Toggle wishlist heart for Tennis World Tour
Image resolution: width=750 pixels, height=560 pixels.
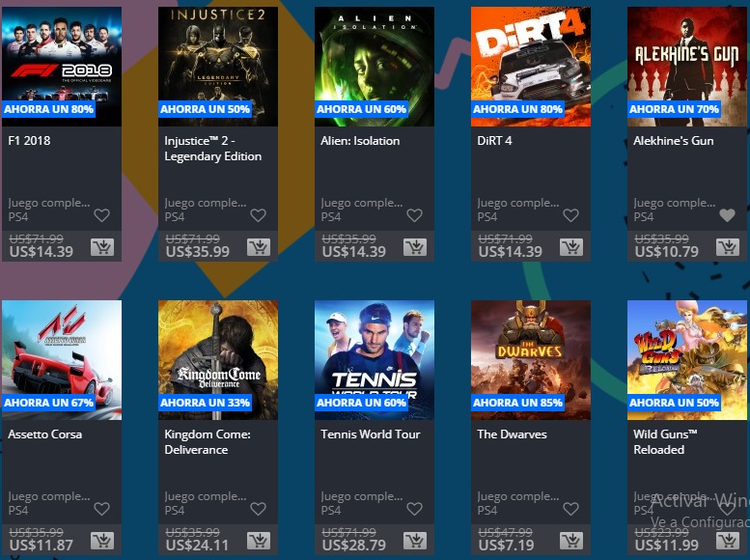415,509
